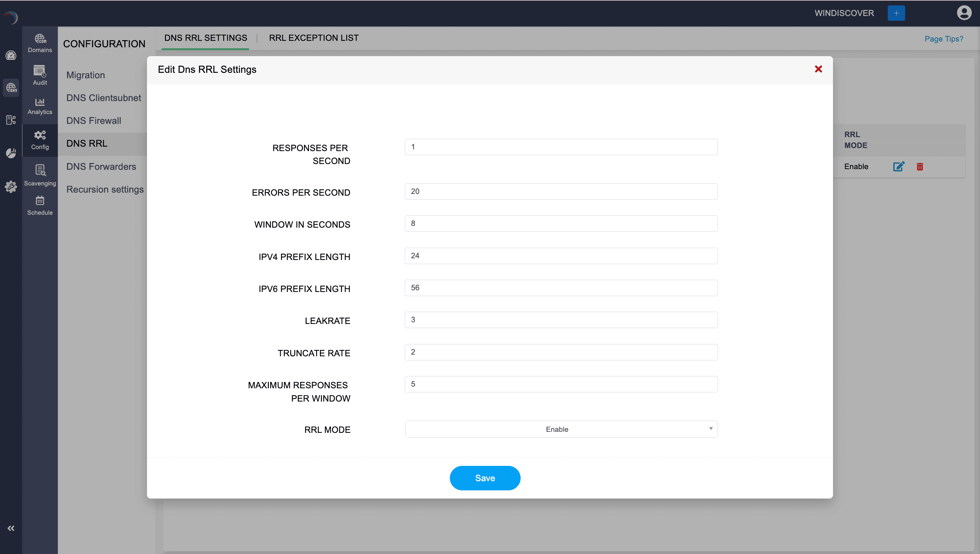Screen dimensions: 980x554
Task: Open the server/IPAM sidebar icon
Action: [x=11, y=119]
